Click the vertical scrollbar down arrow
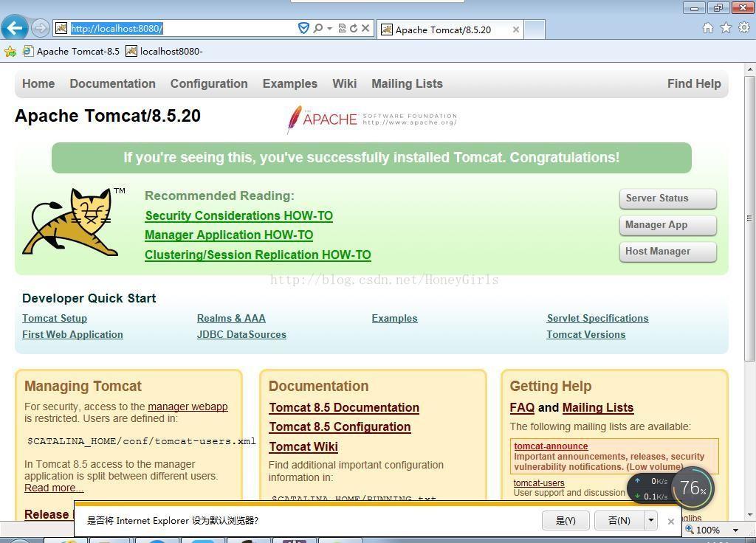 point(750,514)
